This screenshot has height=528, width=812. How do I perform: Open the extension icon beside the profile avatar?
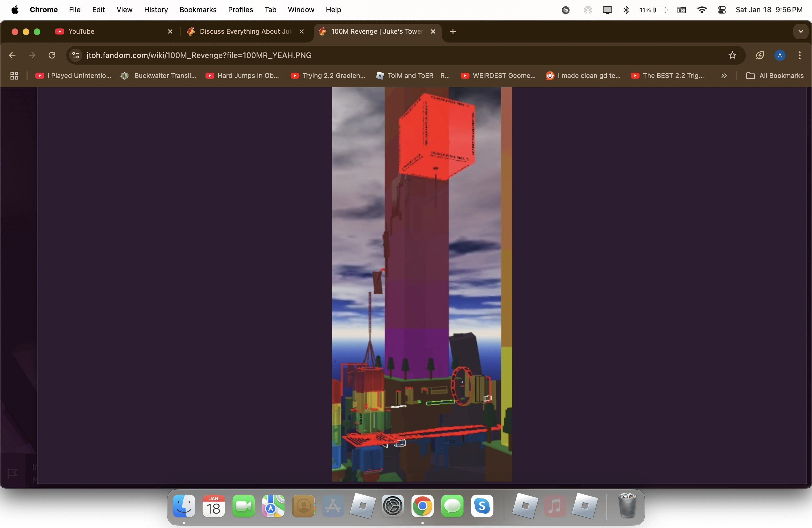[760, 55]
